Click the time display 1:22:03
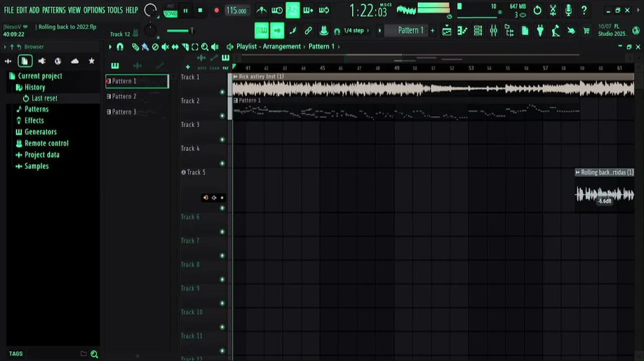 coord(368,11)
